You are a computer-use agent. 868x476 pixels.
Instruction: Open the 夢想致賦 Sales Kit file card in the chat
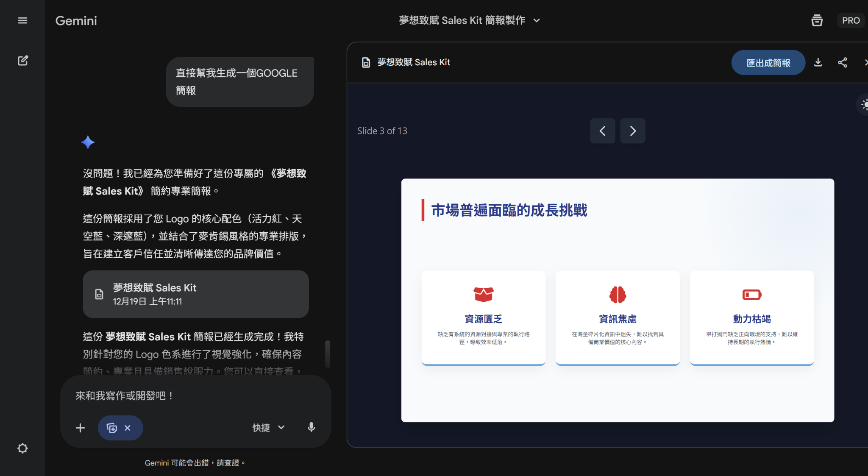coord(195,294)
